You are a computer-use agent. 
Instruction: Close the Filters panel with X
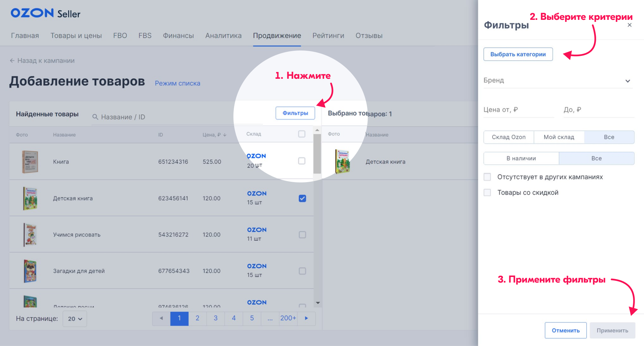click(x=629, y=25)
